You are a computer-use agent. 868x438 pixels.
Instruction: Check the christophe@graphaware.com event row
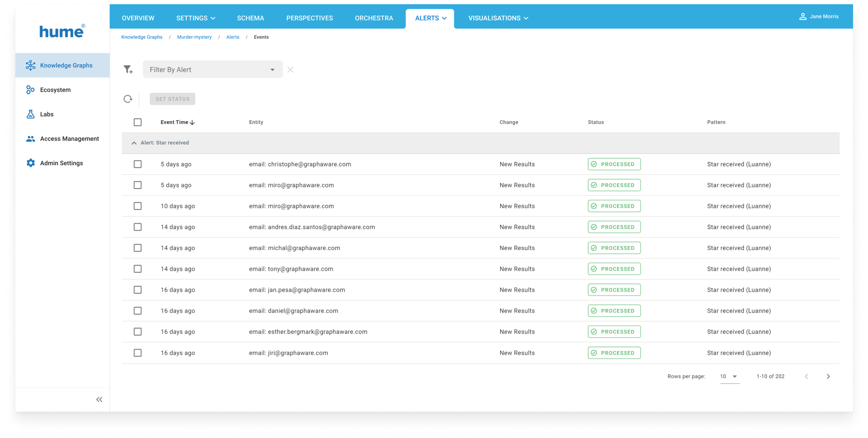click(x=138, y=164)
